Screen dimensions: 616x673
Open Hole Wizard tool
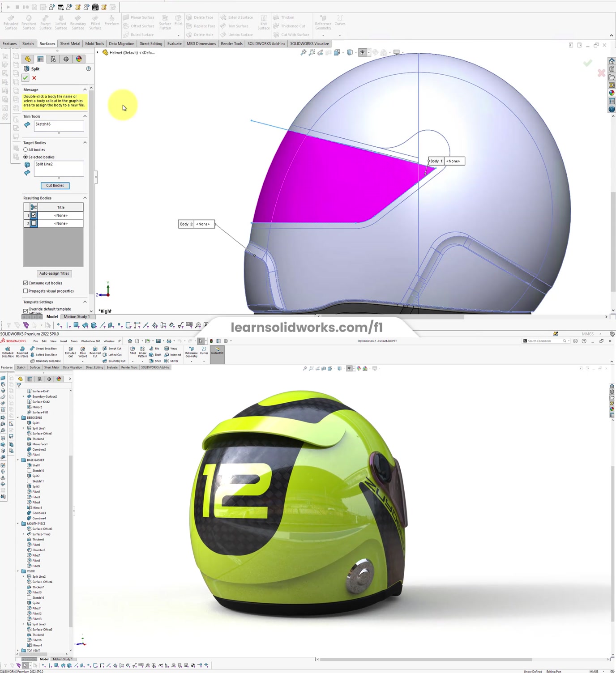click(83, 352)
